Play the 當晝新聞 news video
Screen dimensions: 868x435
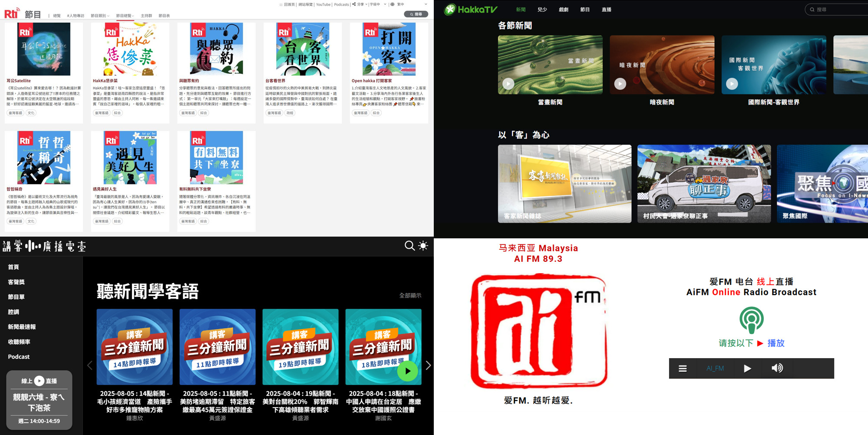click(508, 84)
